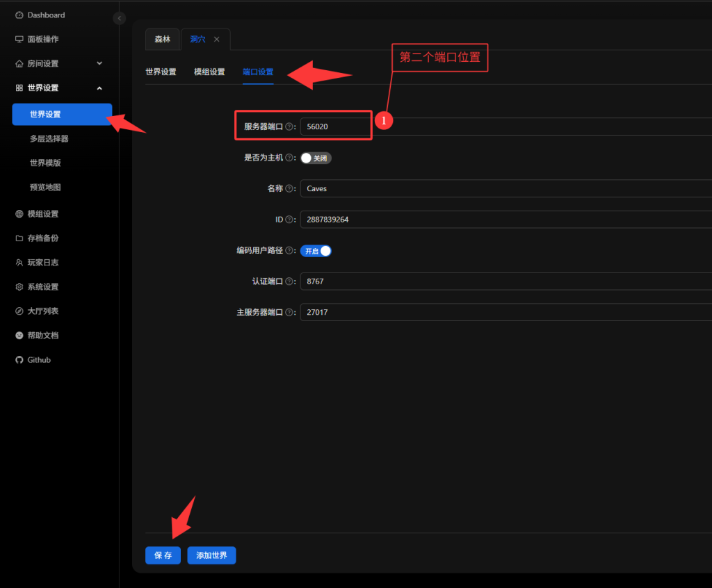
Task: Toggle the 是否为主机 switch on
Action: [316, 158]
